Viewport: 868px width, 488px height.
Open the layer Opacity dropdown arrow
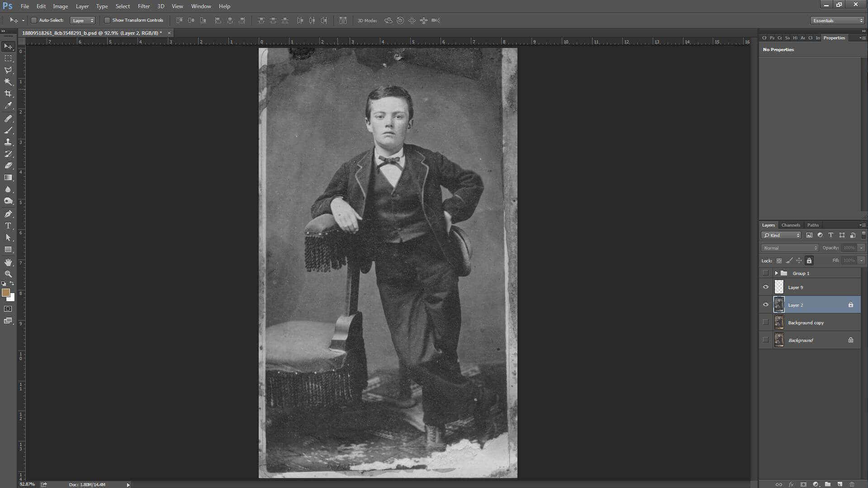(861, 248)
